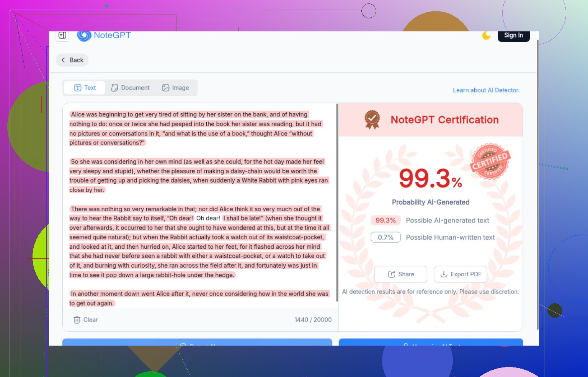Click the 0.7% human-written percentage box

(385, 237)
